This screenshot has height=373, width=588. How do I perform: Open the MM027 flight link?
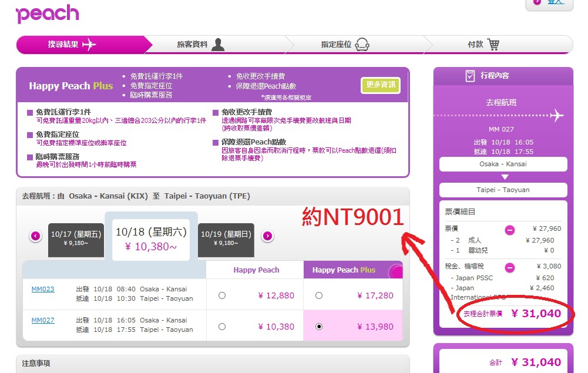(43, 320)
